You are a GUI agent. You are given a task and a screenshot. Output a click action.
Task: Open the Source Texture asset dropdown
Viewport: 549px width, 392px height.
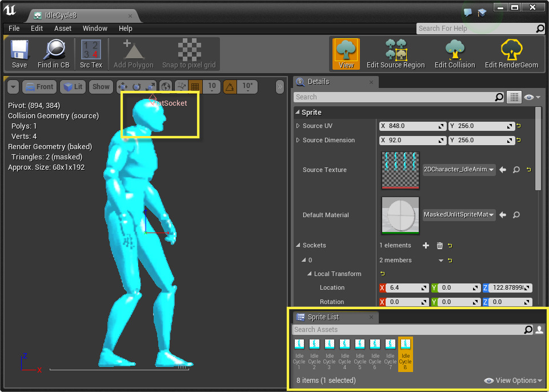459,170
